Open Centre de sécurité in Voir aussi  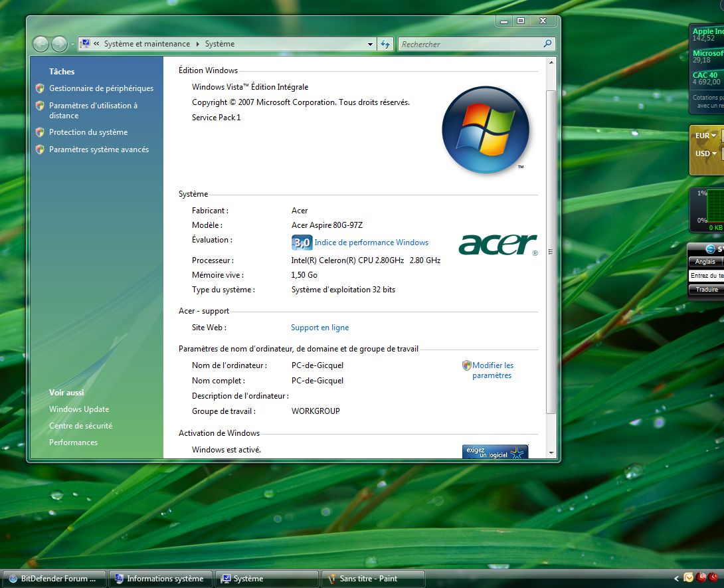click(80, 426)
